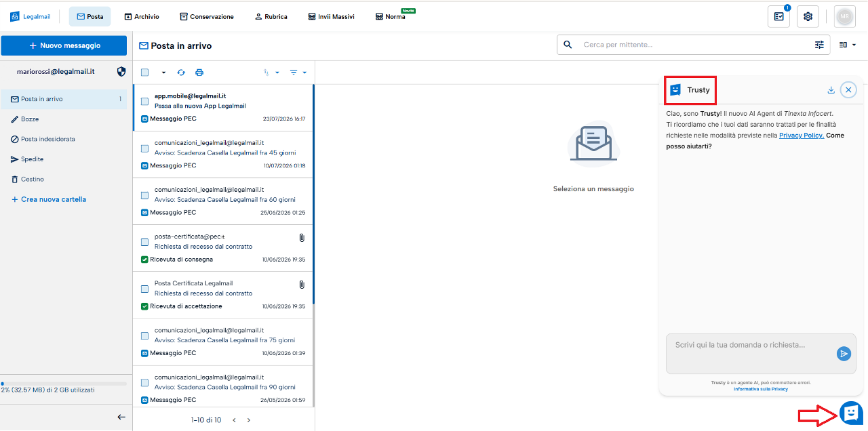
Task: Open the Passa alla nuova App Legalmail message
Action: [223, 108]
